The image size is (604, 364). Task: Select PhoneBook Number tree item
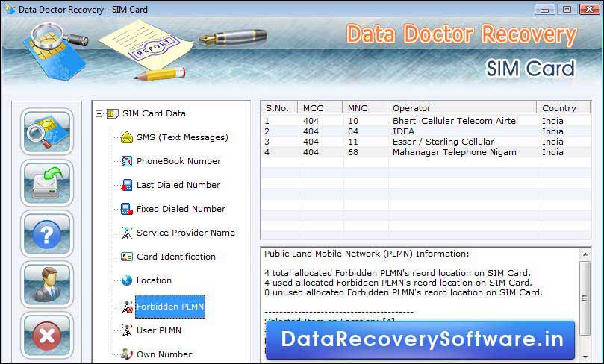[178, 161]
